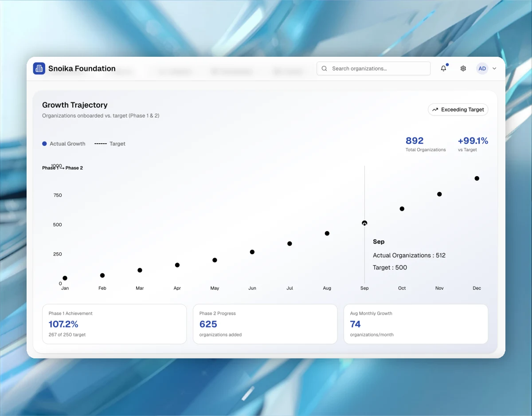The height and width of the screenshot is (416, 532).
Task: Toggle the dashed Target legend entry
Action: point(110,144)
